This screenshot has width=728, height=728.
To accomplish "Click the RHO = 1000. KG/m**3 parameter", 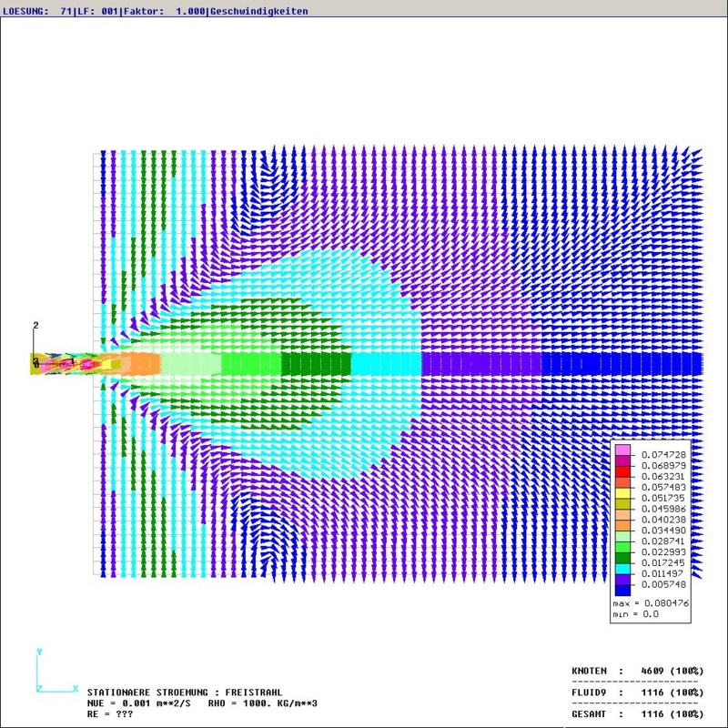I will point(263,703).
